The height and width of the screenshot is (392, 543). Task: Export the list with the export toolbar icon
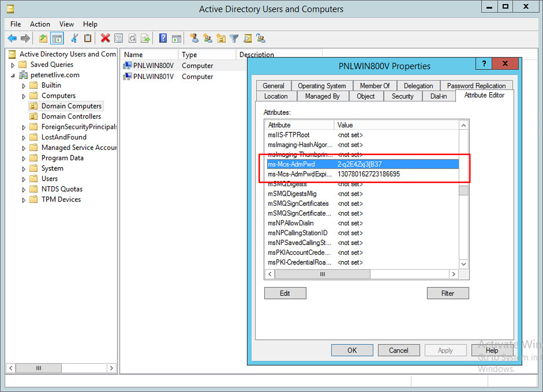click(x=145, y=38)
